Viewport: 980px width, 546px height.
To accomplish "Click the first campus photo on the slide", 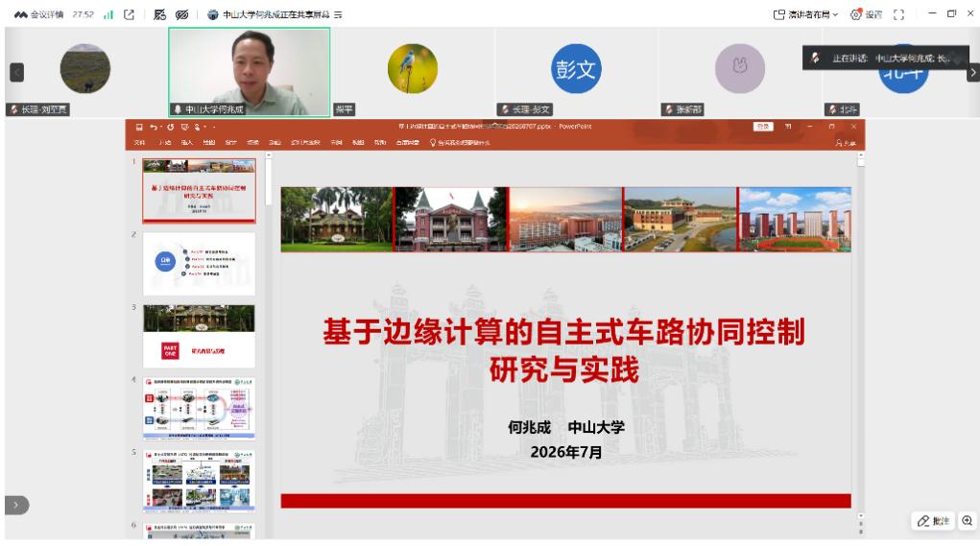I will pyautogui.click(x=337, y=220).
